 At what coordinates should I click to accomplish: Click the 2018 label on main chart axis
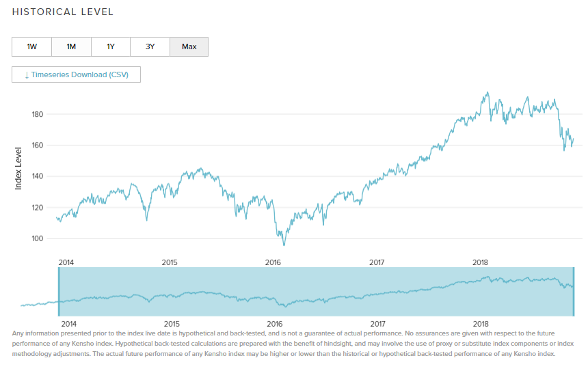pos(480,262)
